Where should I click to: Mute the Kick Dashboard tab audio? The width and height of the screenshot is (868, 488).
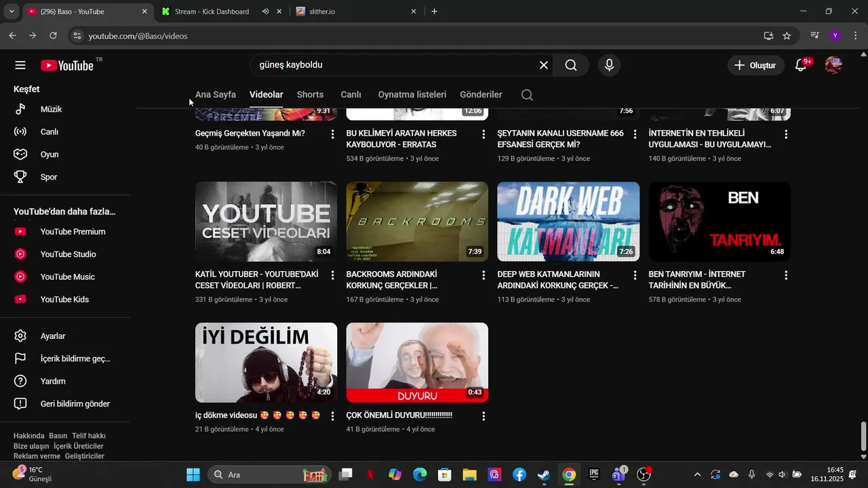265,12
